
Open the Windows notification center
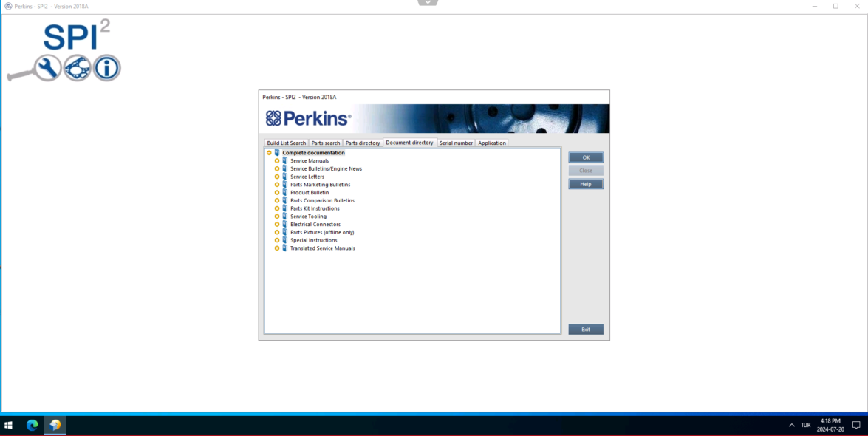[x=856, y=426]
